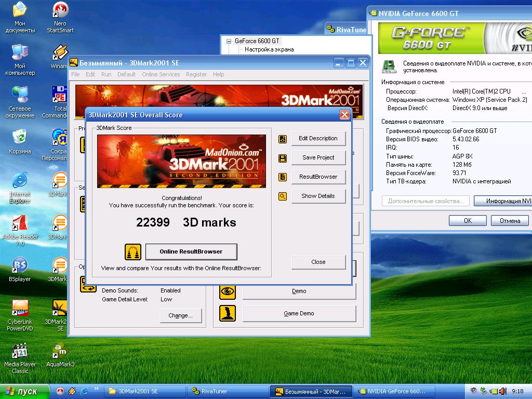Open the AquaMark3 desktop shortcut
Screen dimensions: 532x399
(60, 355)
